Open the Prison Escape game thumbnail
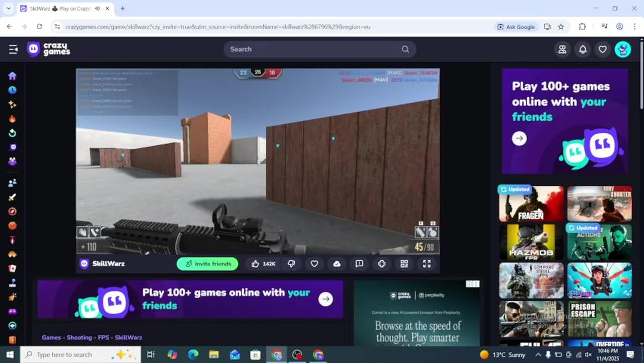 click(x=600, y=319)
